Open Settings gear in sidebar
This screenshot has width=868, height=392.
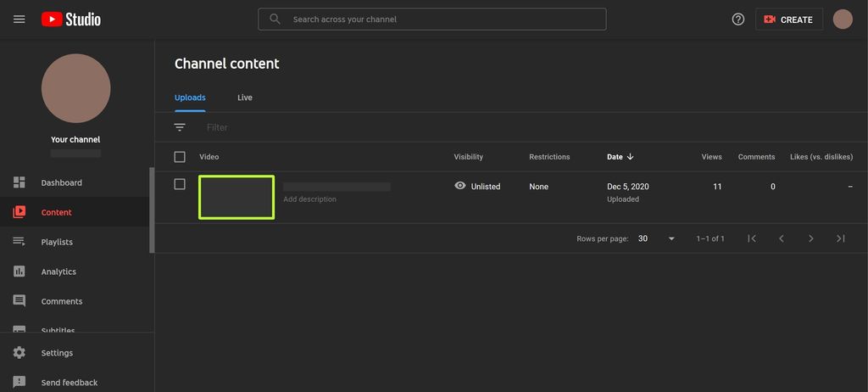click(57, 353)
